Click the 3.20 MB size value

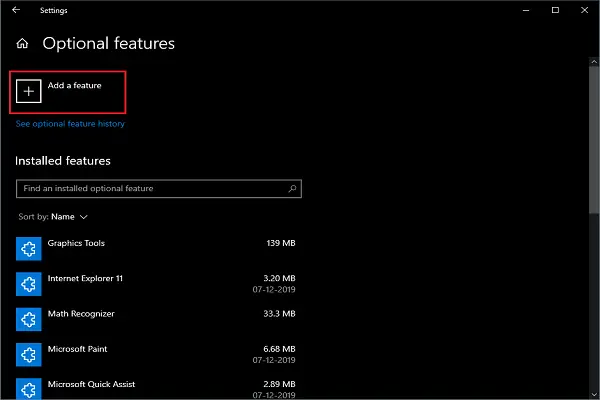click(279, 278)
